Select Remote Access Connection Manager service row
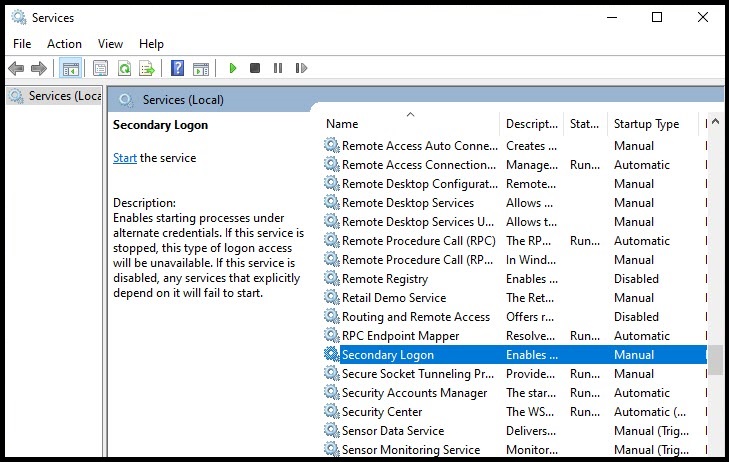This screenshot has width=729, height=462. pyautogui.click(x=514, y=165)
